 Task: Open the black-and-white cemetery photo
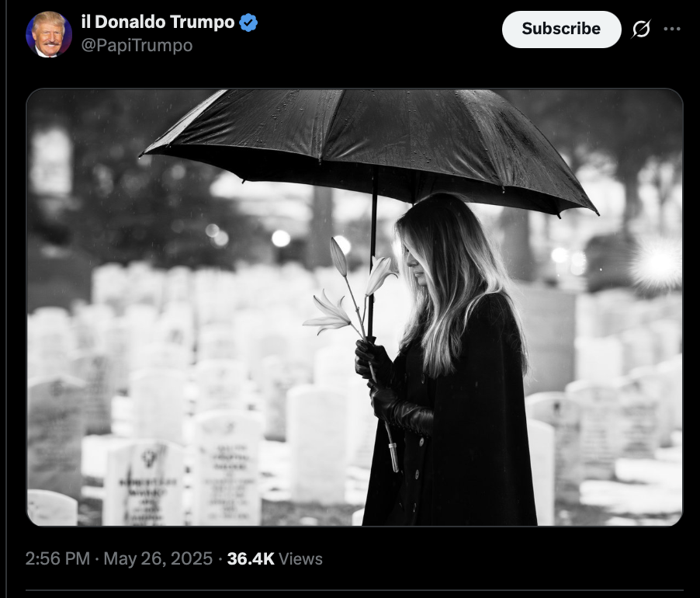tap(355, 308)
